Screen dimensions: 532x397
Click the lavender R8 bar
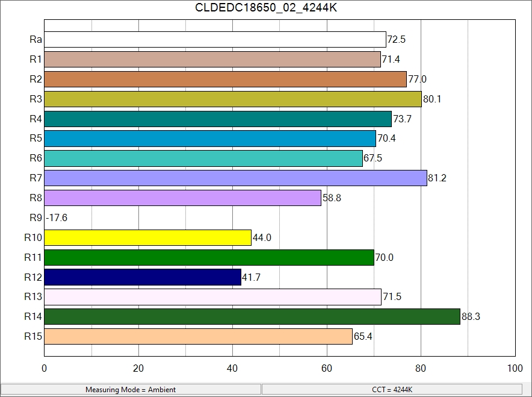(x=182, y=198)
